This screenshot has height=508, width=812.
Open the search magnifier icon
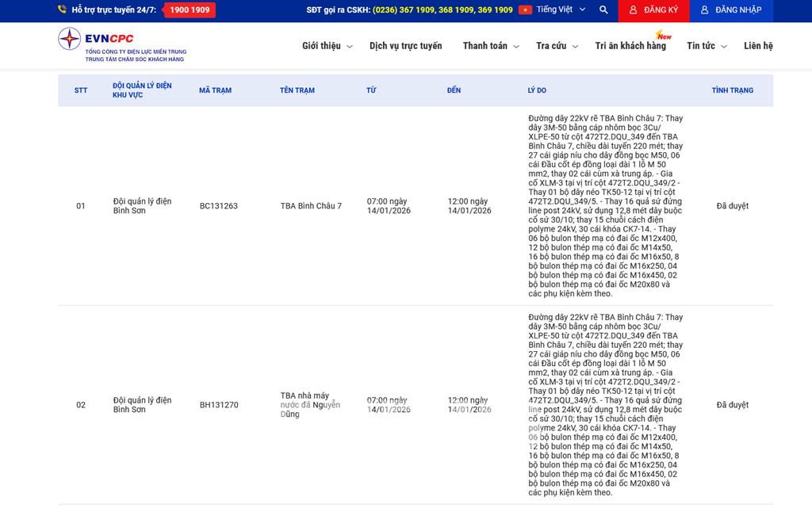(x=603, y=10)
